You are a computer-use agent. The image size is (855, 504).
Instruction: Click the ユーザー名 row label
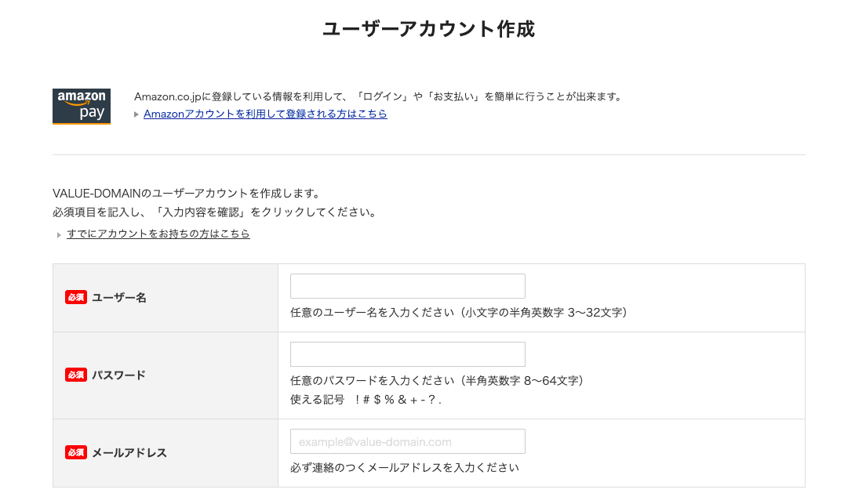click(119, 298)
